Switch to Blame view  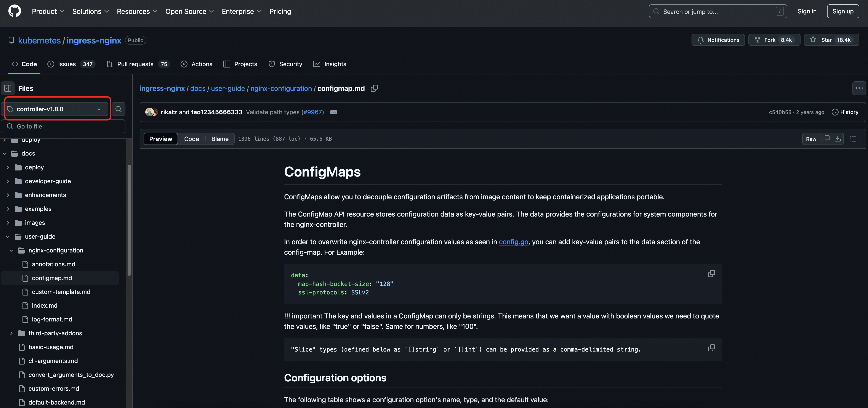click(x=220, y=139)
